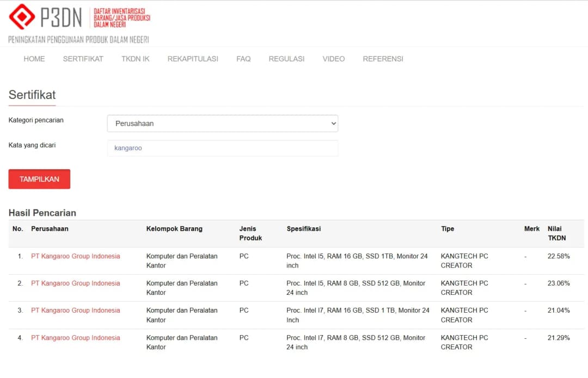Click the Kategori pencarian label

coord(36,120)
